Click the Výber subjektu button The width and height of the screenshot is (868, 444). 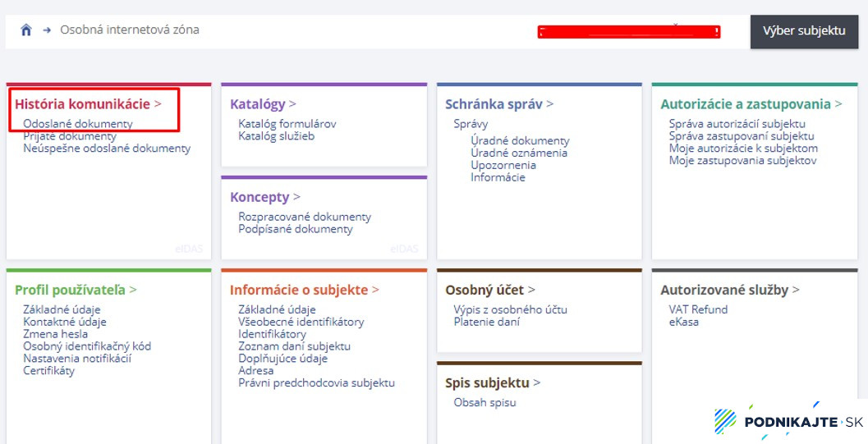(x=803, y=31)
